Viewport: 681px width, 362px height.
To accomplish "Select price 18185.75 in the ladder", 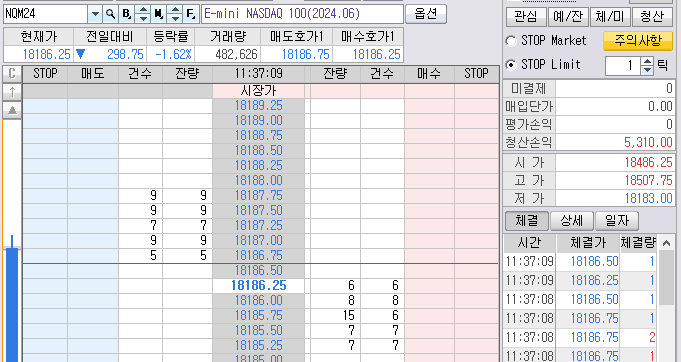I will [258, 316].
